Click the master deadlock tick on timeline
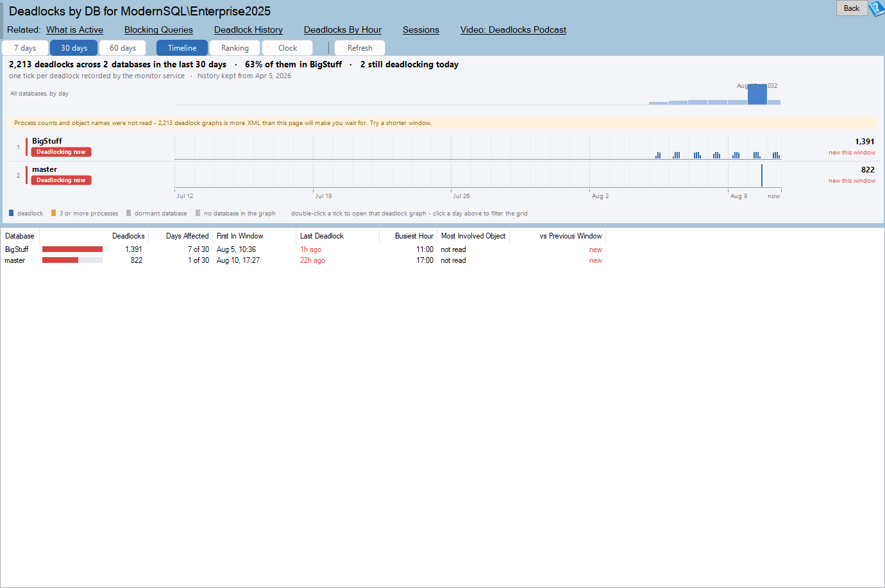This screenshot has width=885, height=588. pos(762,176)
